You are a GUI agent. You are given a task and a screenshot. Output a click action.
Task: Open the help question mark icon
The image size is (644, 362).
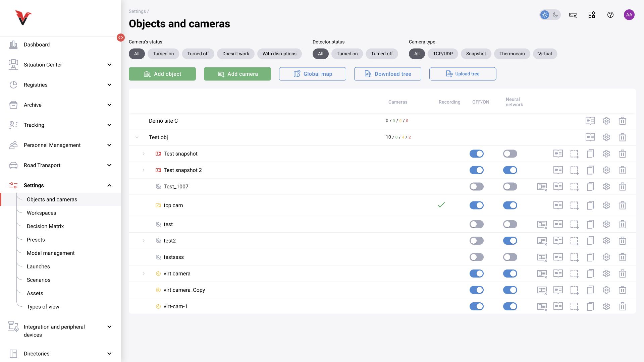[x=610, y=15]
